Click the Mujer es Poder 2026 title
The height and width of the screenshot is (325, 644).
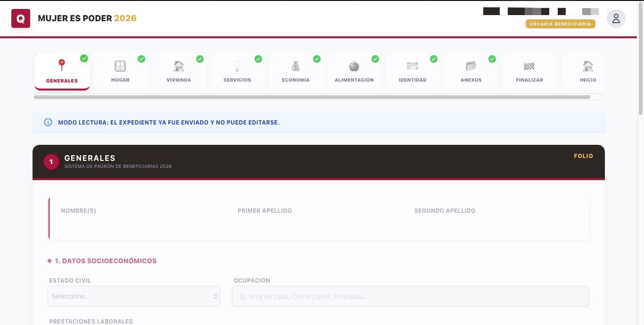click(x=87, y=18)
